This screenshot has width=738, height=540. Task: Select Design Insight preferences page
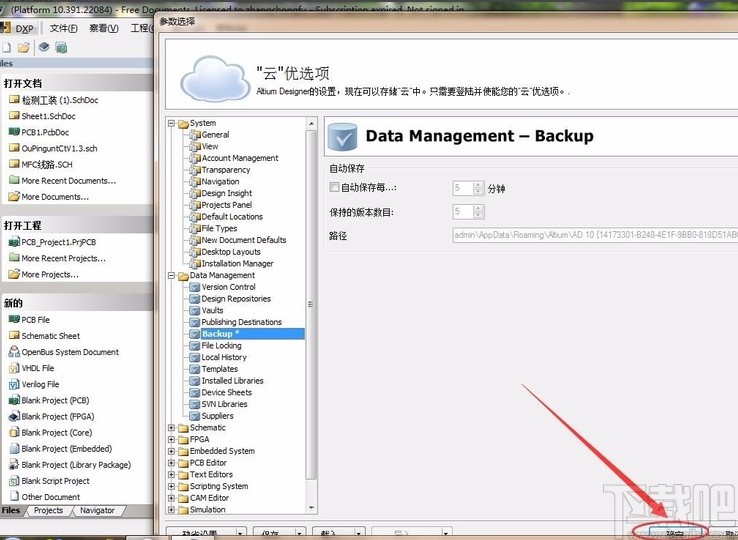click(226, 193)
